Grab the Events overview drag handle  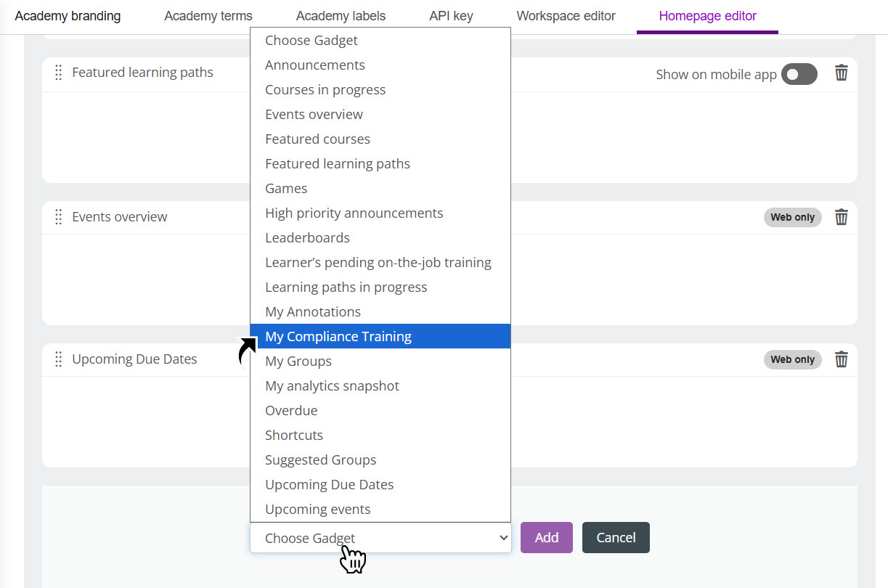pyautogui.click(x=58, y=216)
